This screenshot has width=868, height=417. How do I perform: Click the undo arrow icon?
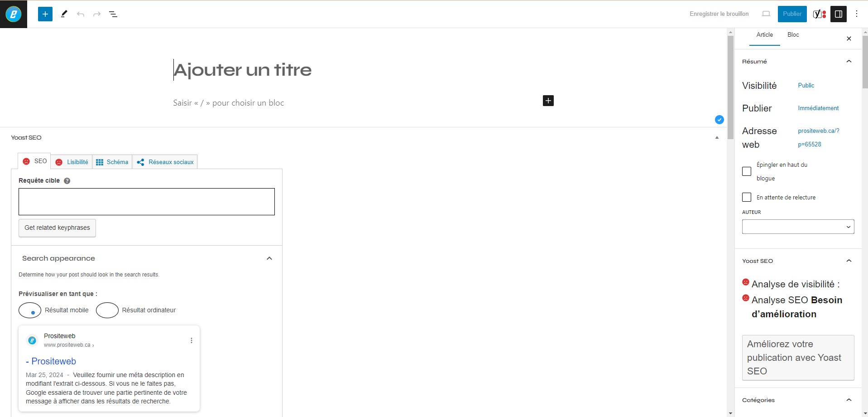pyautogui.click(x=81, y=14)
